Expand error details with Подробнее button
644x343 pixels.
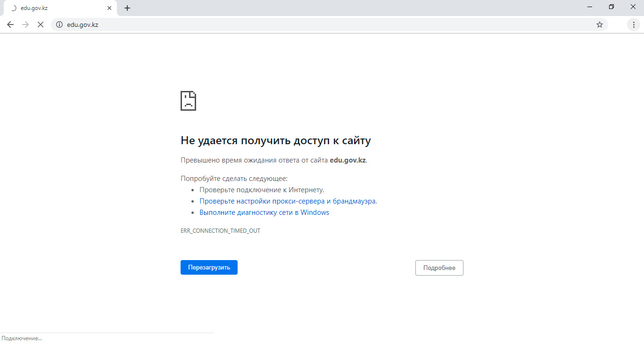(x=439, y=268)
